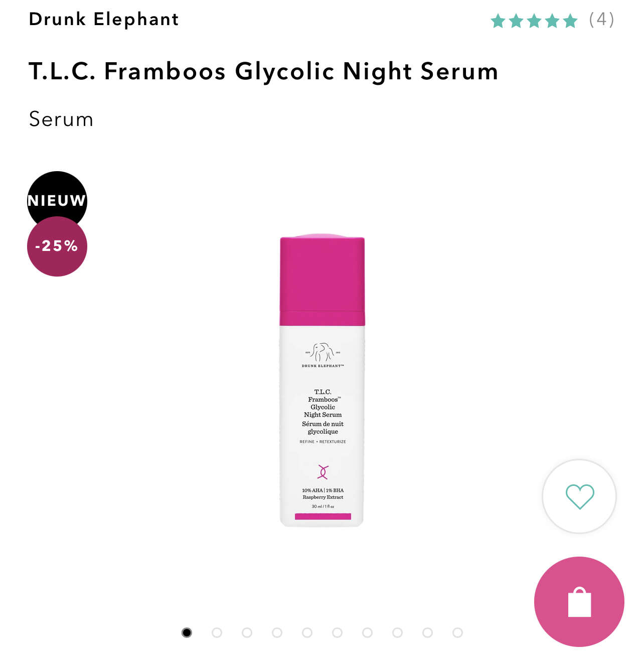Select the fourth carousel image dot
This screenshot has width=644, height=654.
[277, 632]
